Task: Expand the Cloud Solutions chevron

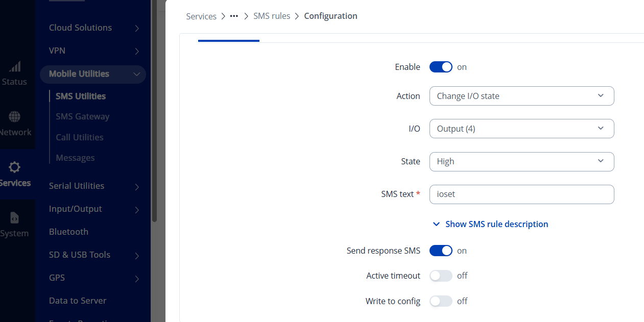Action: point(137,28)
